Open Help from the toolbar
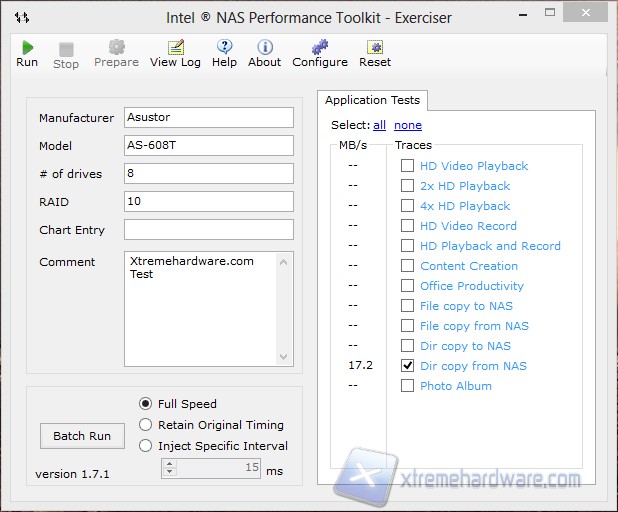Image resolution: width=618 pixels, height=512 pixels. pos(224,48)
